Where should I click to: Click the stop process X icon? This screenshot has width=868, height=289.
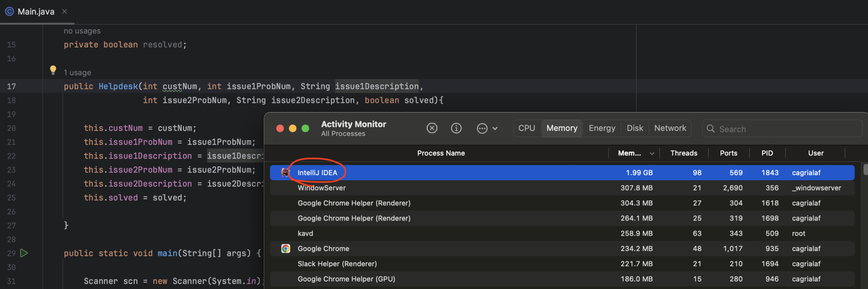pyautogui.click(x=432, y=128)
